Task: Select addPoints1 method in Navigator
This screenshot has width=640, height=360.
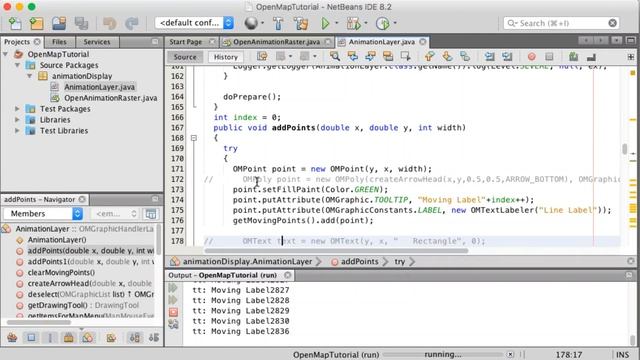Action: tap(91, 262)
